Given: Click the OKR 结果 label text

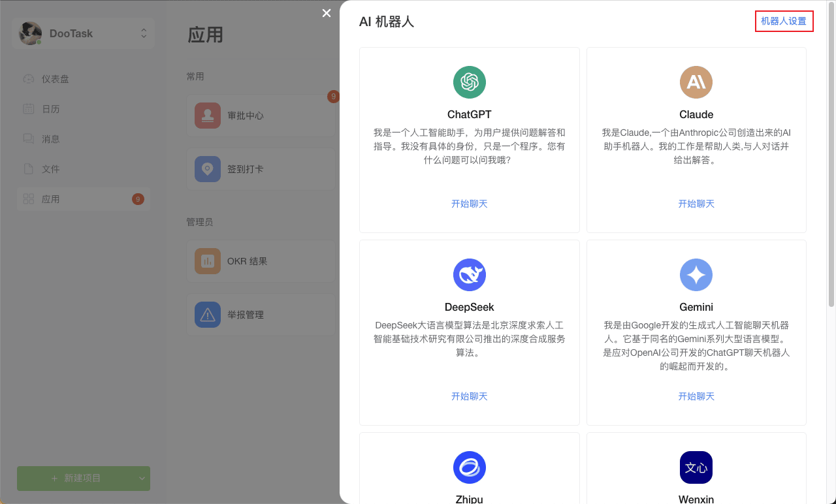Looking at the screenshot, I should (x=248, y=261).
